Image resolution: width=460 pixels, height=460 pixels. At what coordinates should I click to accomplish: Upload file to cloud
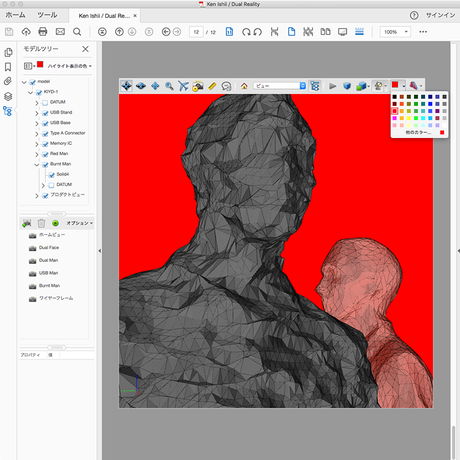tap(26, 32)
